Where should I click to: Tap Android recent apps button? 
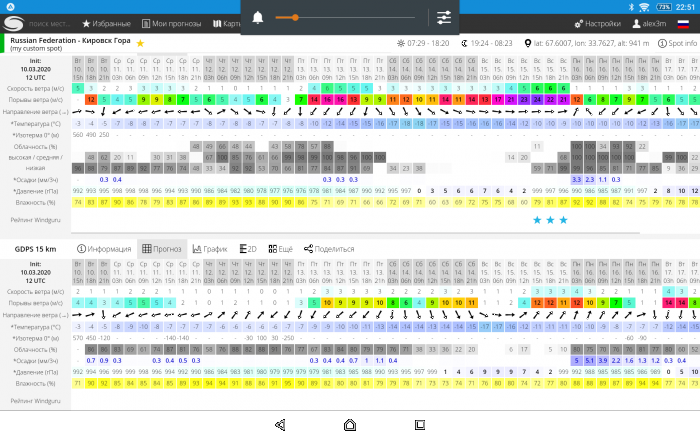[x=420, y=425]
